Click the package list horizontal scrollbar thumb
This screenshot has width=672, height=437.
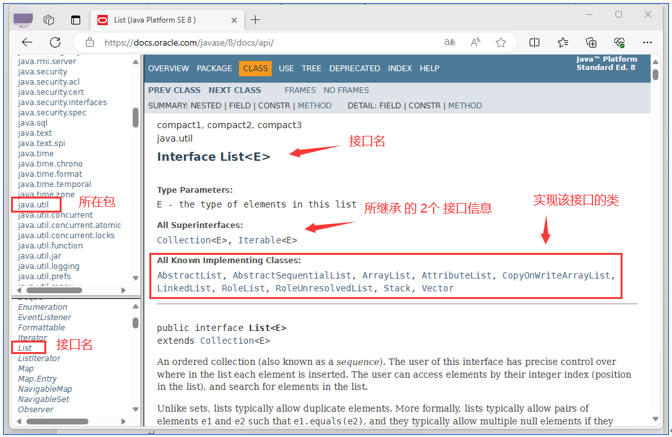tap(54, 290)
